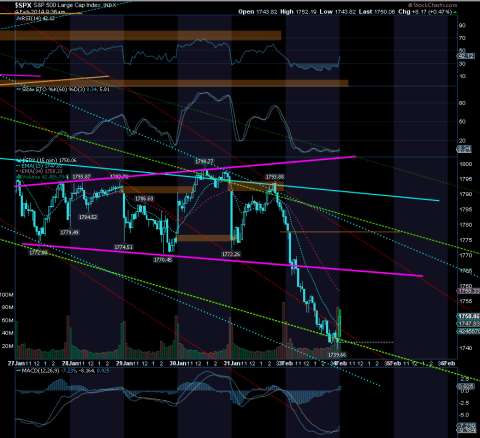Click the 1793.87 price peak label
The width and height of the screenshot is (480, 438).
[x=82, y=177]
